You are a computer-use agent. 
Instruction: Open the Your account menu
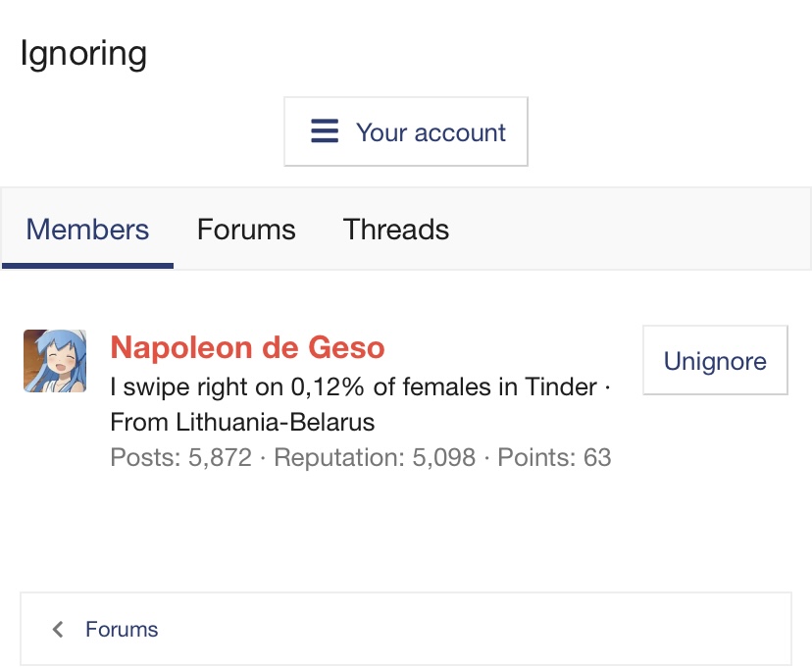click(406, 131)
